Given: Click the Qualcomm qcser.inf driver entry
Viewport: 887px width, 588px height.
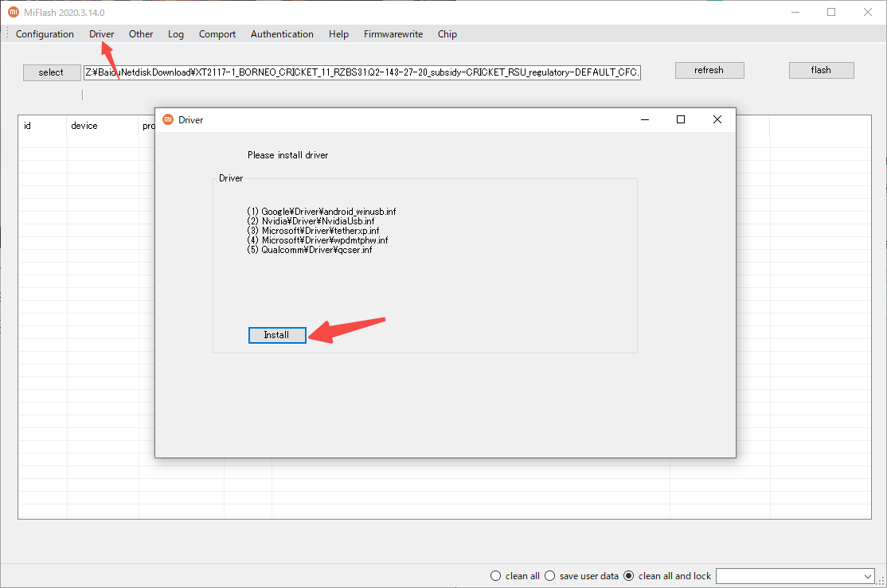Looking at the screenshot, I should click(x=310, y=250).
